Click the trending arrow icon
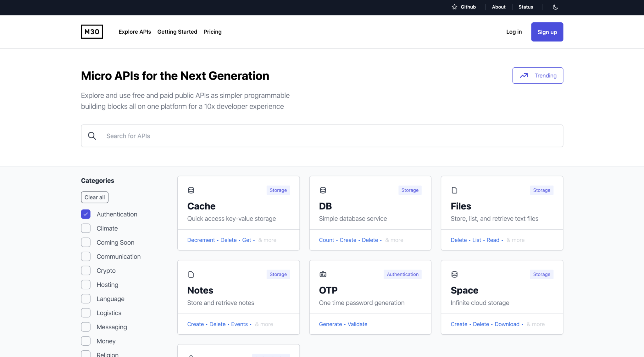 pyautogui.click(x=524, y=75)
